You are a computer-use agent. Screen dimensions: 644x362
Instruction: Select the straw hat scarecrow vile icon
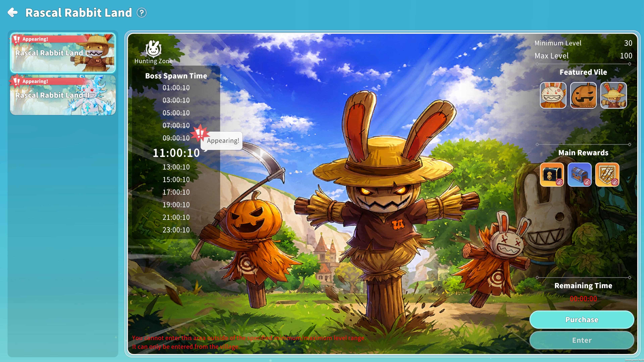pos(613,95)
